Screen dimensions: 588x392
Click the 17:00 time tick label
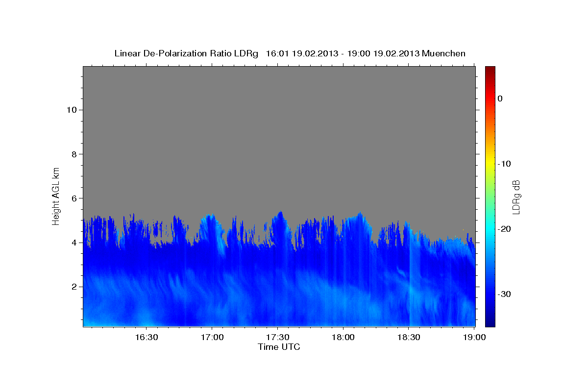point(212,338)
